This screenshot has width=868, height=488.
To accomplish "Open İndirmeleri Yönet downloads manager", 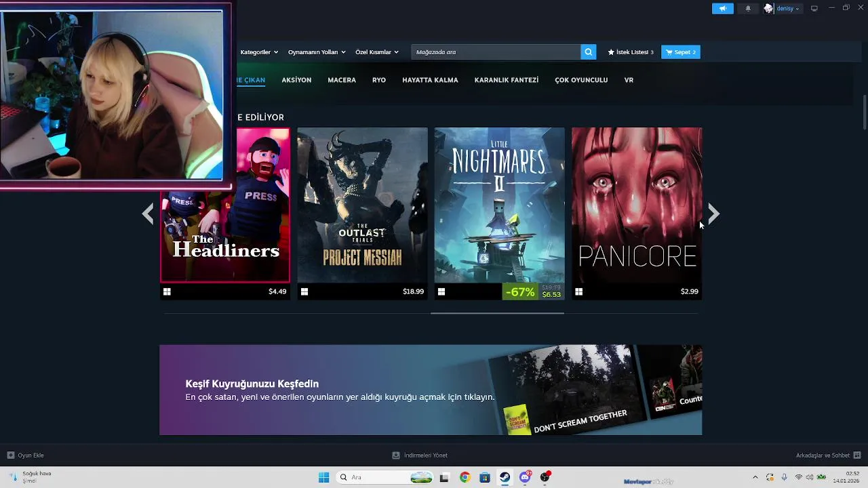I will tap(420, 455).
